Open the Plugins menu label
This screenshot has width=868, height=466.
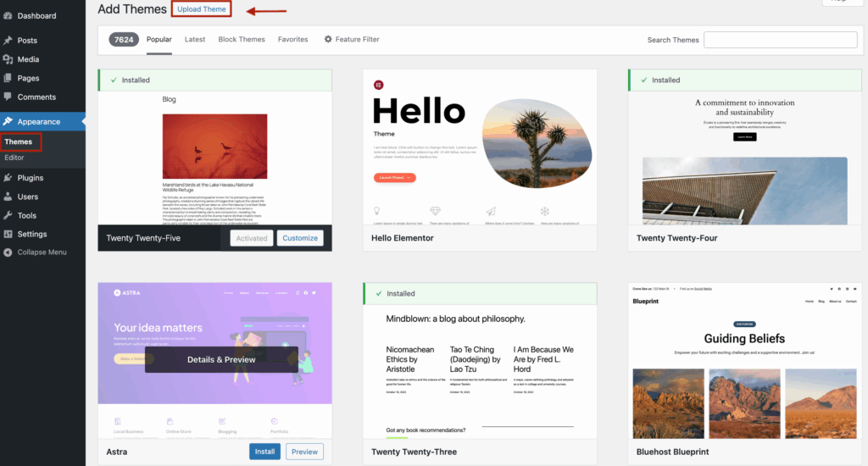pos(31,178)
